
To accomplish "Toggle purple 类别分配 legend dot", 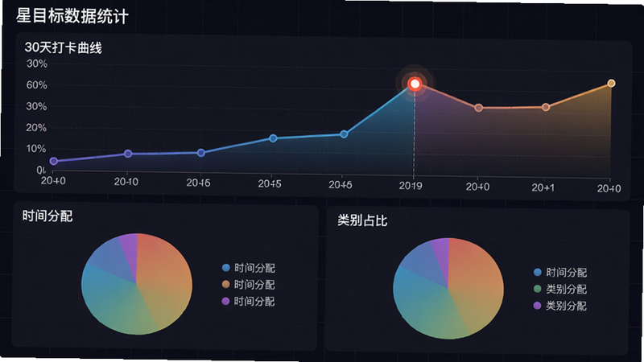I will tap(537, 306).
